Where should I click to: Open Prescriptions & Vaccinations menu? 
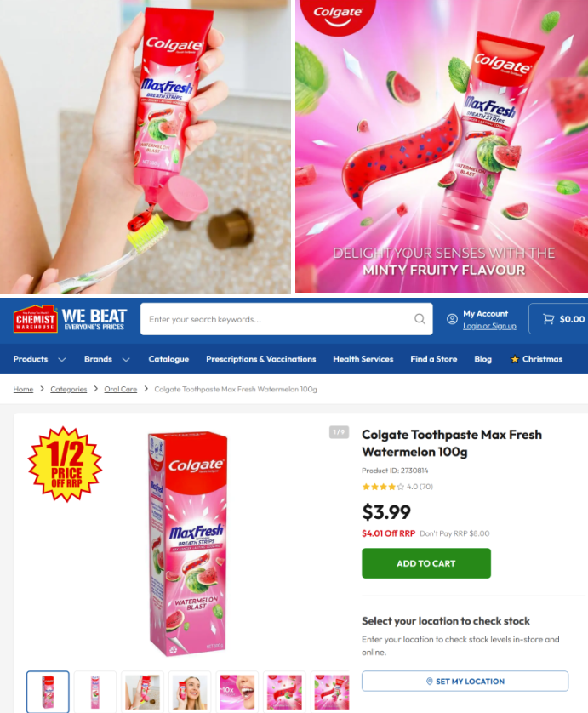coord(261,359)
